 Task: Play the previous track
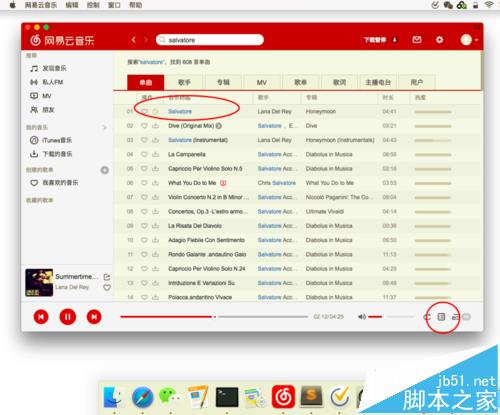click(41, 317)
